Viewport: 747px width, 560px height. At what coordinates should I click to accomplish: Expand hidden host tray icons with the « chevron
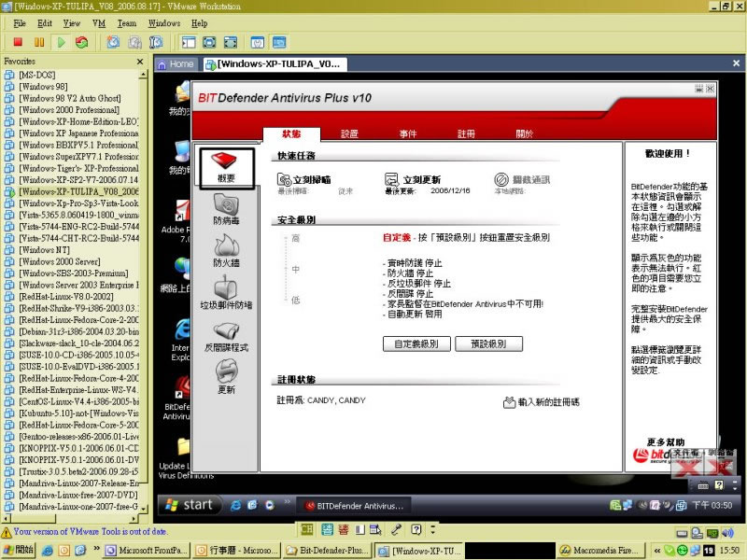pyautogui.click(x=657, y=551)
